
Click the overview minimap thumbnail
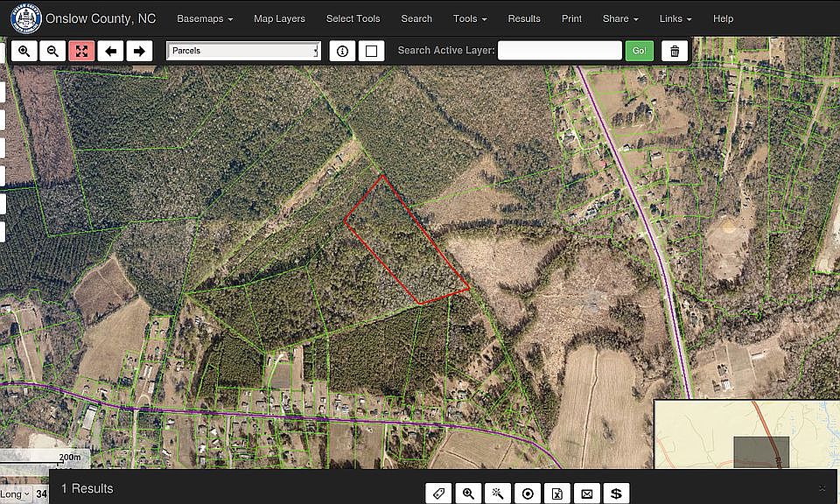(746, 434)
